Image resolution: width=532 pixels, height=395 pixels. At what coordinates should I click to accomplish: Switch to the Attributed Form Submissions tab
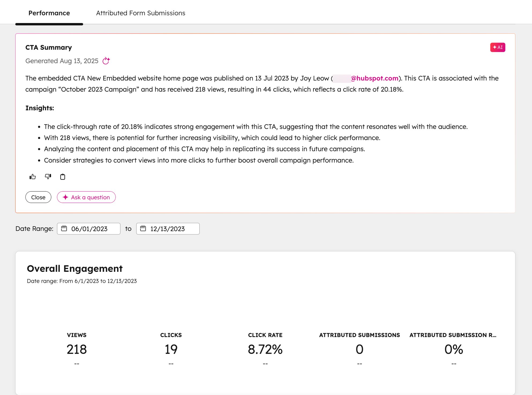pyautogui.click(x=140, y=13)
